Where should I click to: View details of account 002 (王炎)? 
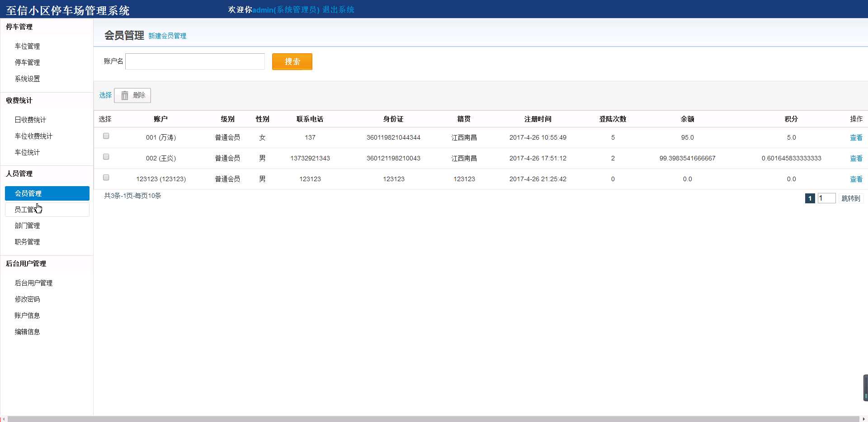[856, 158]
